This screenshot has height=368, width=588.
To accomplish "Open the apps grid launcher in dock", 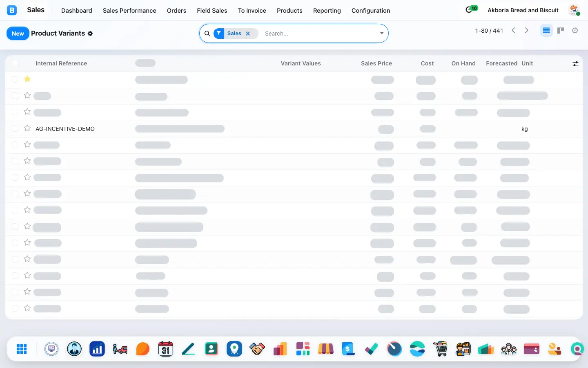I will tap(22, 349).
